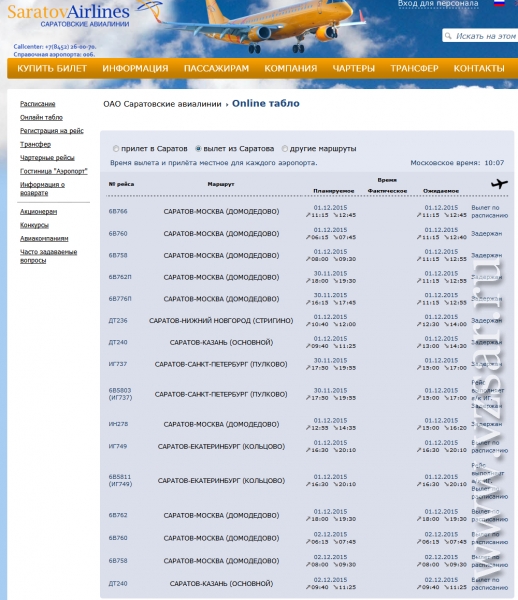
Task: Click 'Справочная аэропорта: 006' text
Action: coord(54,54)
